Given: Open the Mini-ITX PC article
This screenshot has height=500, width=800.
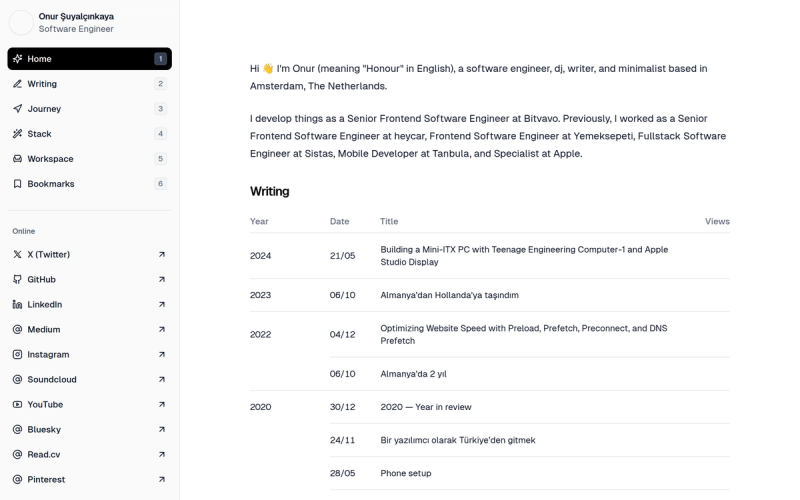Looking at the screenshot, I should click(x=524, y=256).
